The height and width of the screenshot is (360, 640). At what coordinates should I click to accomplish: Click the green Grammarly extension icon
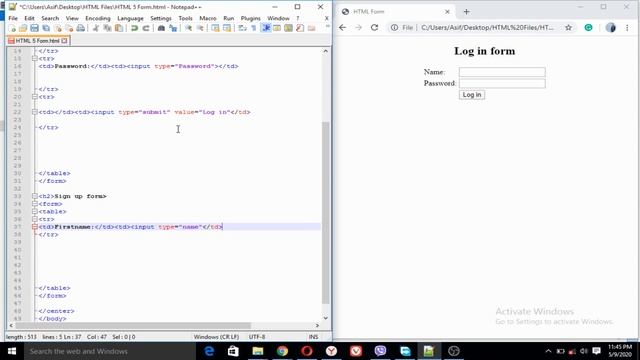pyautogui.click(x=588, y=27)
